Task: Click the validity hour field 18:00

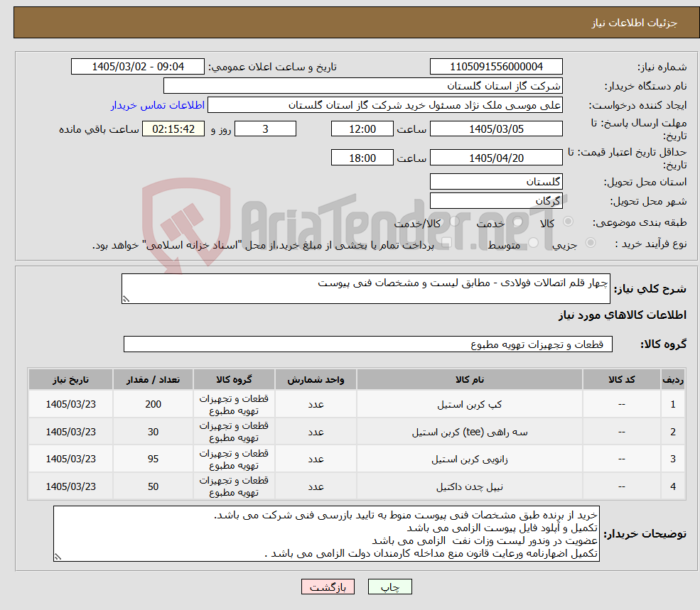Action: [362, 158]
